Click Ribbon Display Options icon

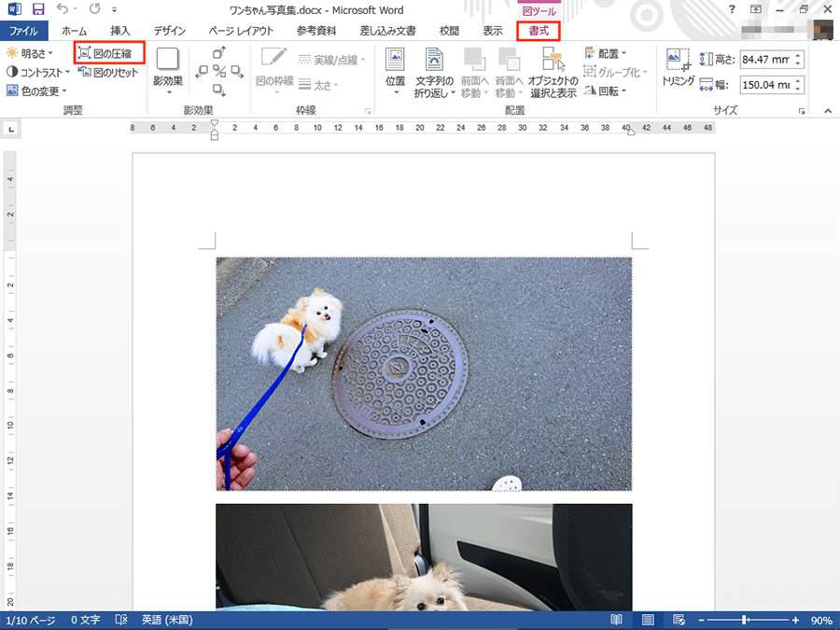756,9
